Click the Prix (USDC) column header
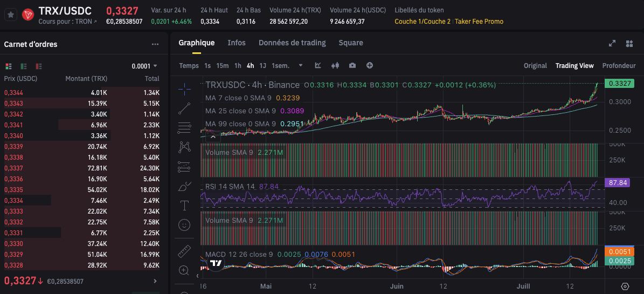 pos(20,79)
